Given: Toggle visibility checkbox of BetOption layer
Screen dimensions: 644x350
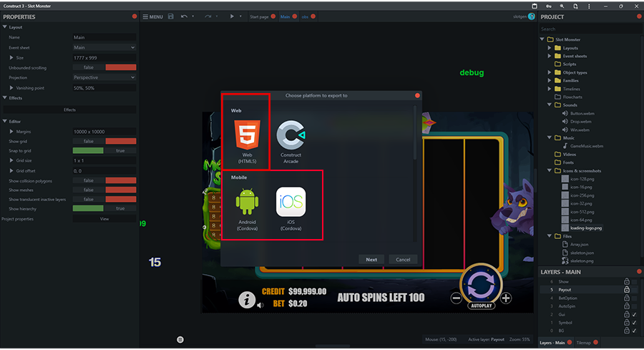Looking at the screenshot, I should (635, 298).
